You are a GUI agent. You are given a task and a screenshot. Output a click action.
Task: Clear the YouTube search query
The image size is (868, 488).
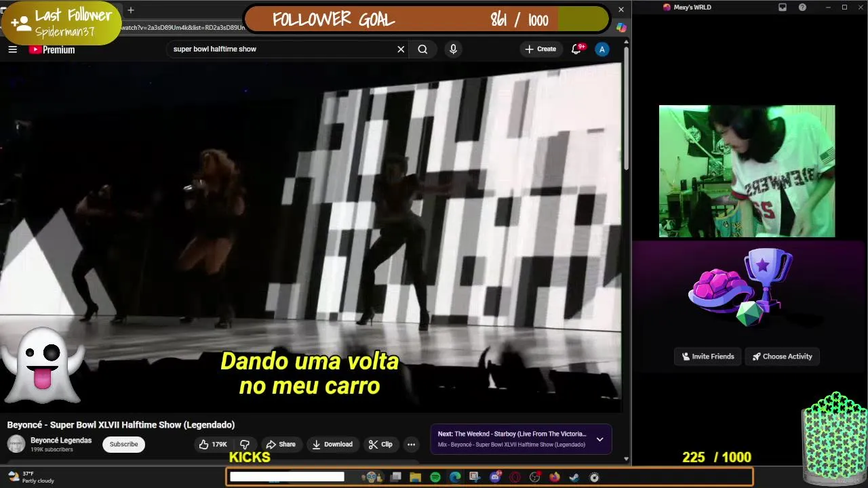(401, 49)
